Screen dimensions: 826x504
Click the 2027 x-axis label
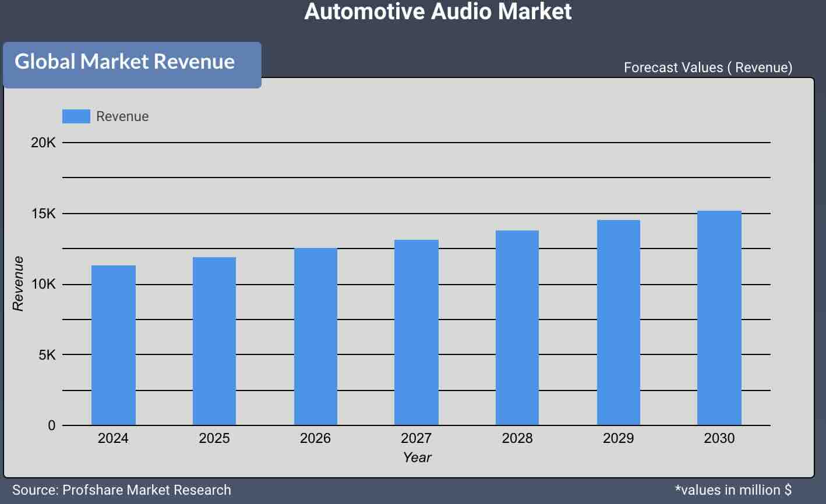pos(416,438)
